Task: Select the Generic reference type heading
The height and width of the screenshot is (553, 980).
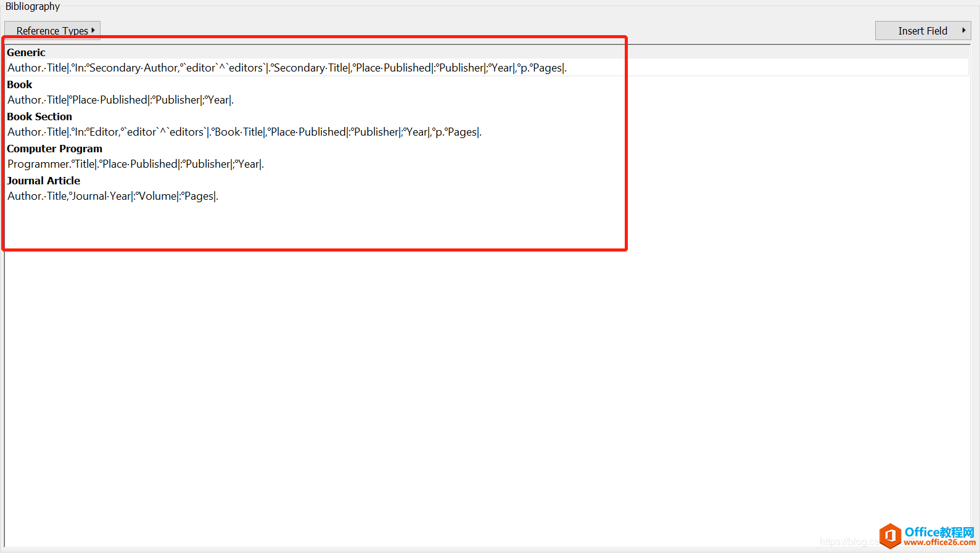Action: (26, 52)
